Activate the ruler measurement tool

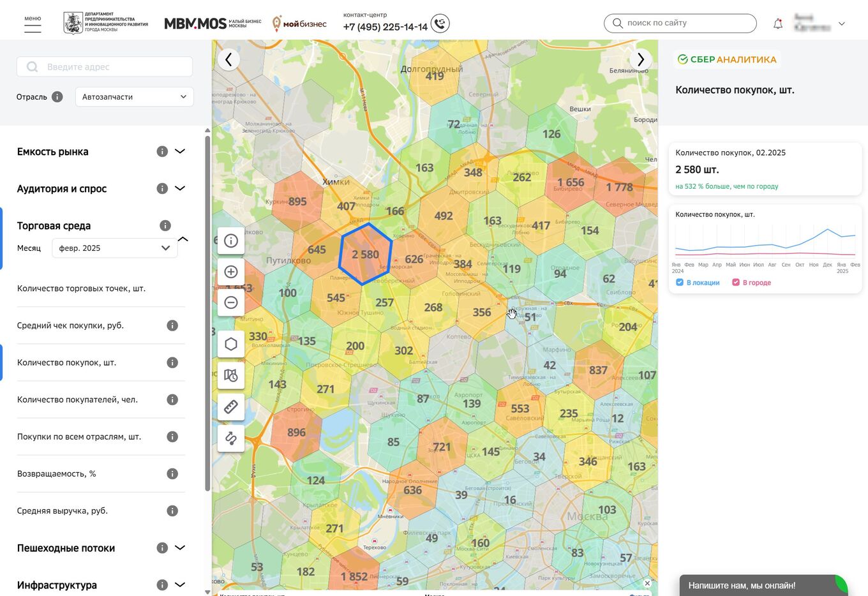[x=231, y=406]
